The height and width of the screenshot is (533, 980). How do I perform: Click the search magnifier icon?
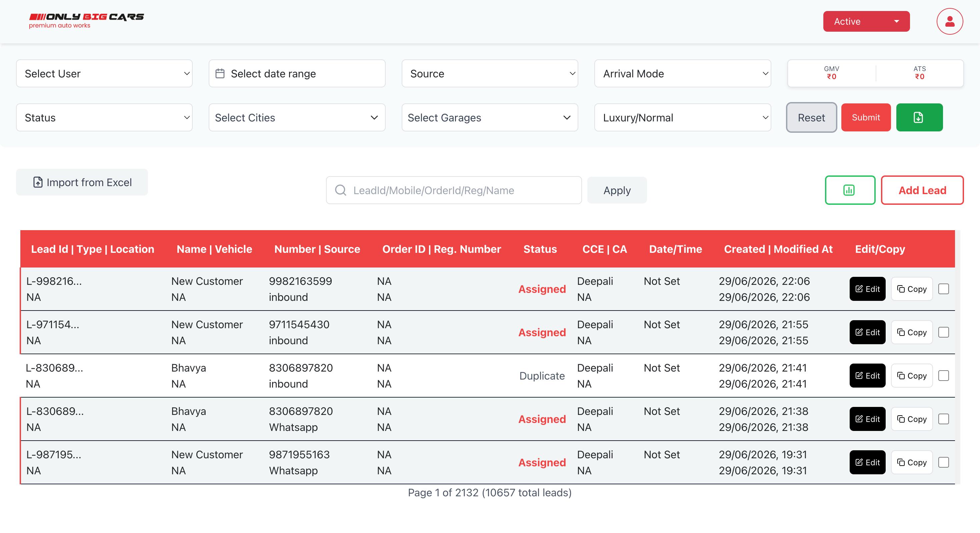pos(340,190)
